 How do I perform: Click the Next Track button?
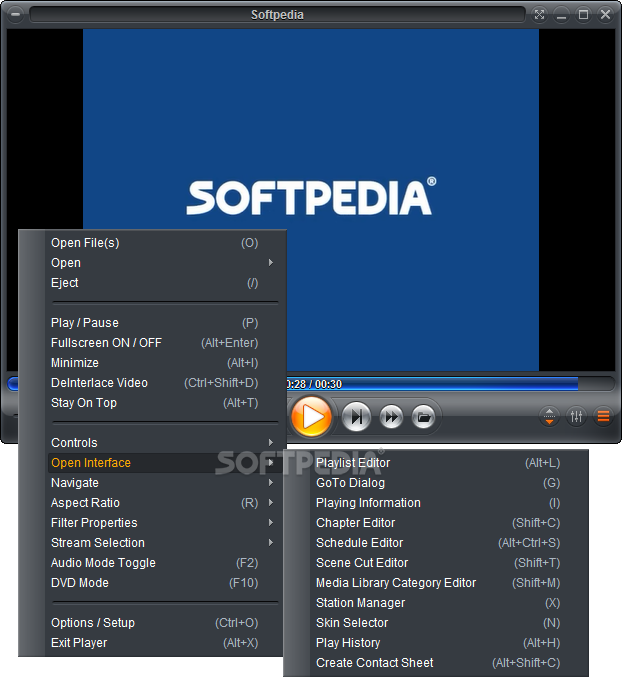(x=356, y=417)
